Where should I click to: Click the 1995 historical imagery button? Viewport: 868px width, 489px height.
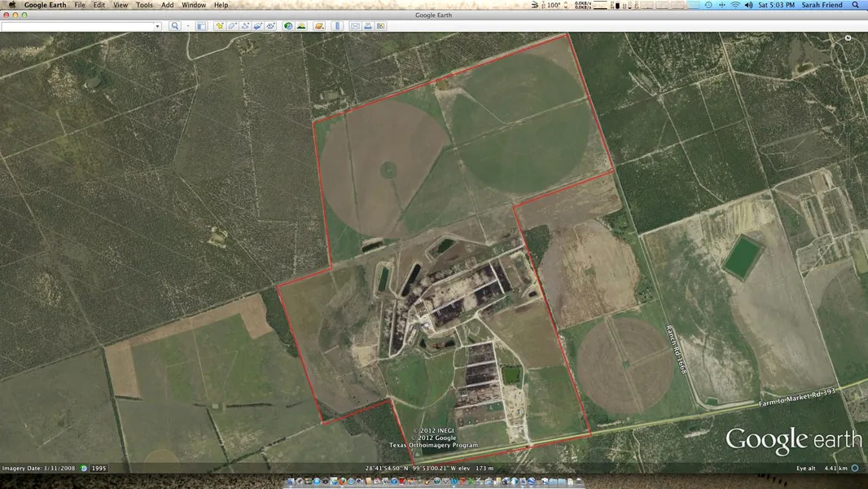(x=99, y=469)
